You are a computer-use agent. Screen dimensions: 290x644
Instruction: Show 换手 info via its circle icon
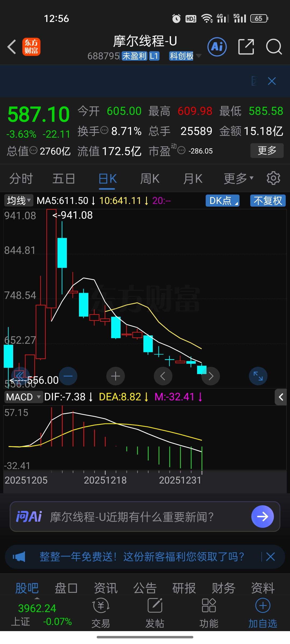[104, 130]
